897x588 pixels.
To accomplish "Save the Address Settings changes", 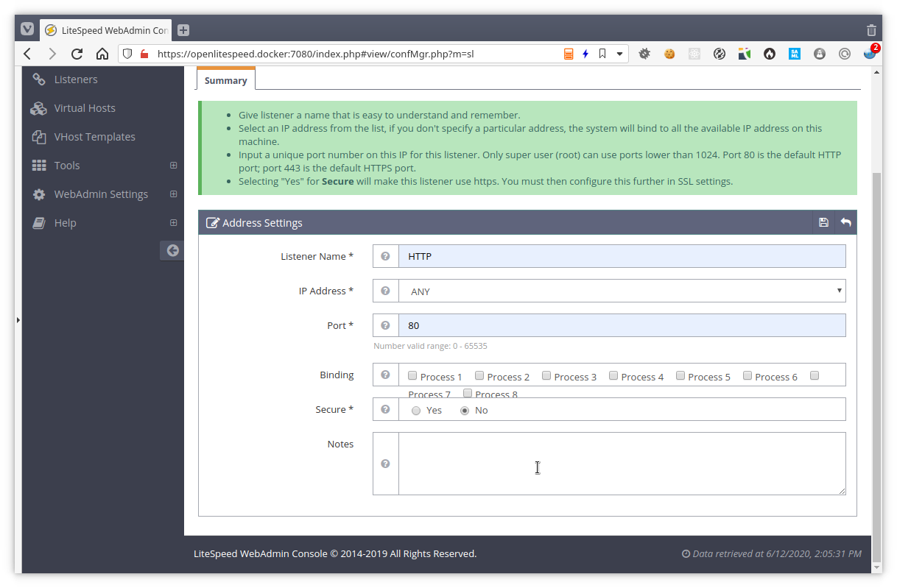I will [x=823, y=222].
